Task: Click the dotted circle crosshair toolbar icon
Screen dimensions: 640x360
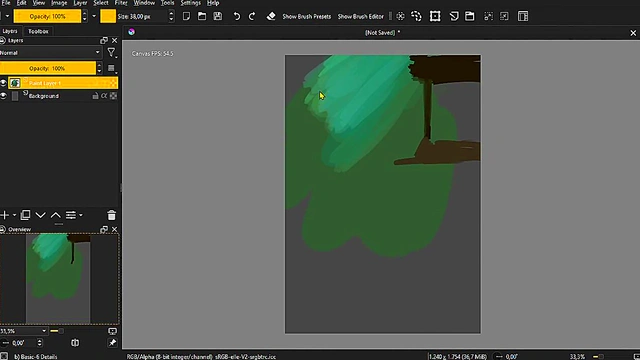Action: (x=400, y=16)
